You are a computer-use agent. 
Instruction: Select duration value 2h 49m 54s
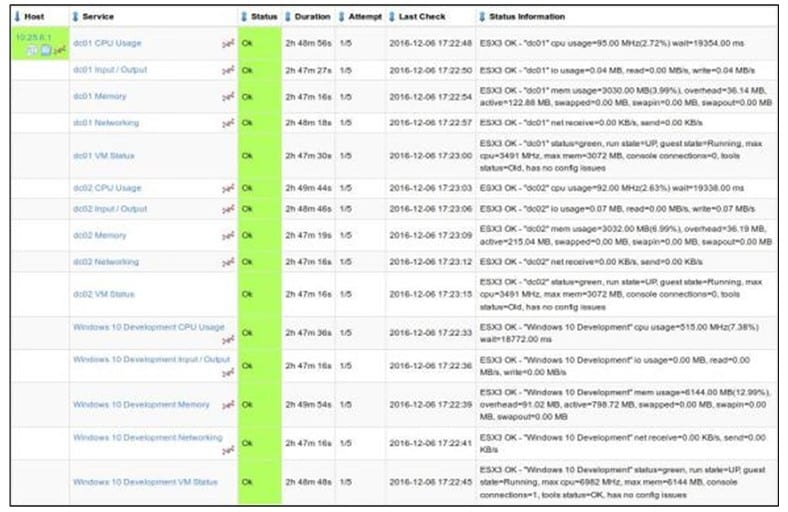(x=308, y=404)
